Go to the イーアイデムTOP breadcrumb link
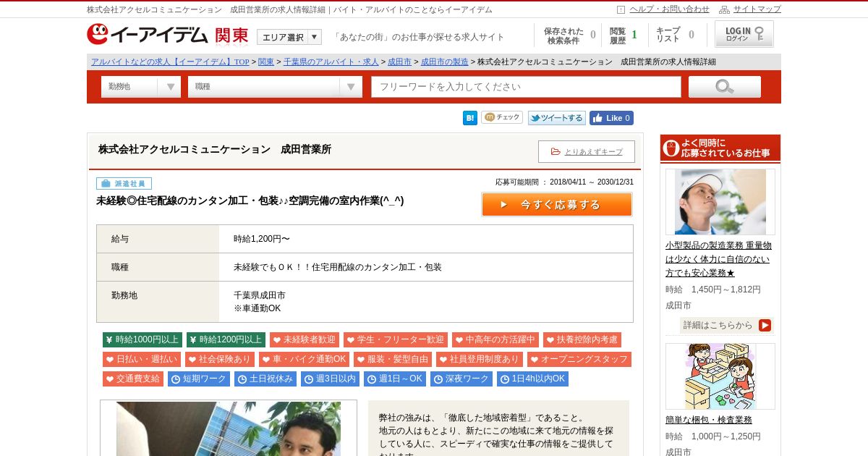The image size is (868, 456). click(170, 62)
